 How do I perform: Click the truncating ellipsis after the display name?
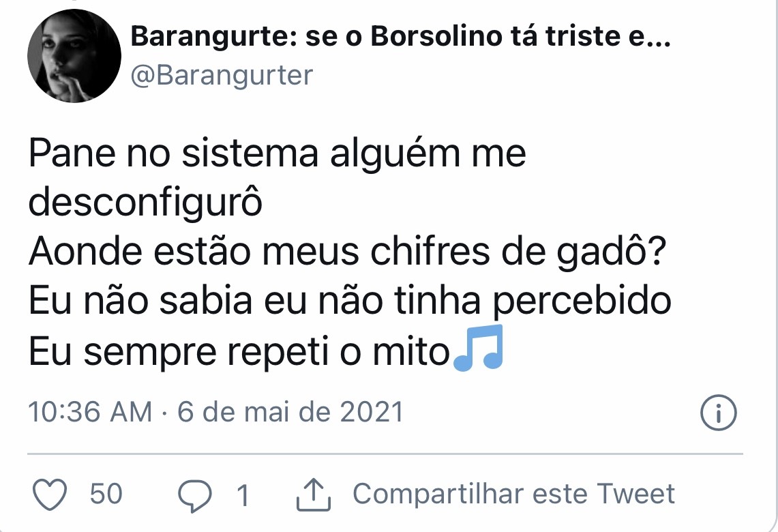click(x=659, y=38)
